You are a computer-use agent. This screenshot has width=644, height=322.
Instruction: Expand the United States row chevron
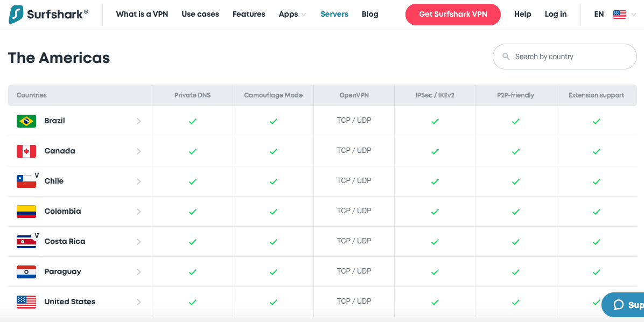(x=139, y=302)
